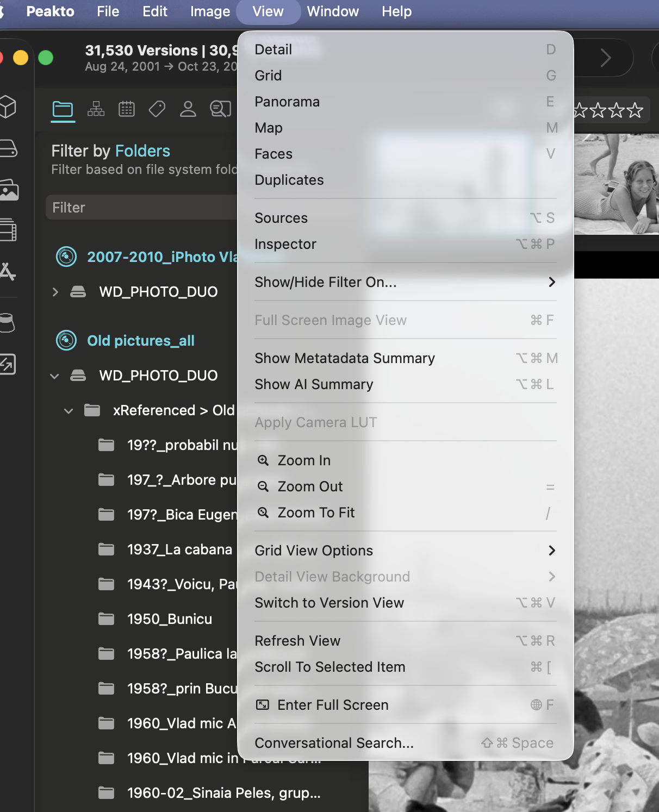Screen dimensions: 659x812
Task: Open the calendar date filter icon
Action: coord(127,109)
